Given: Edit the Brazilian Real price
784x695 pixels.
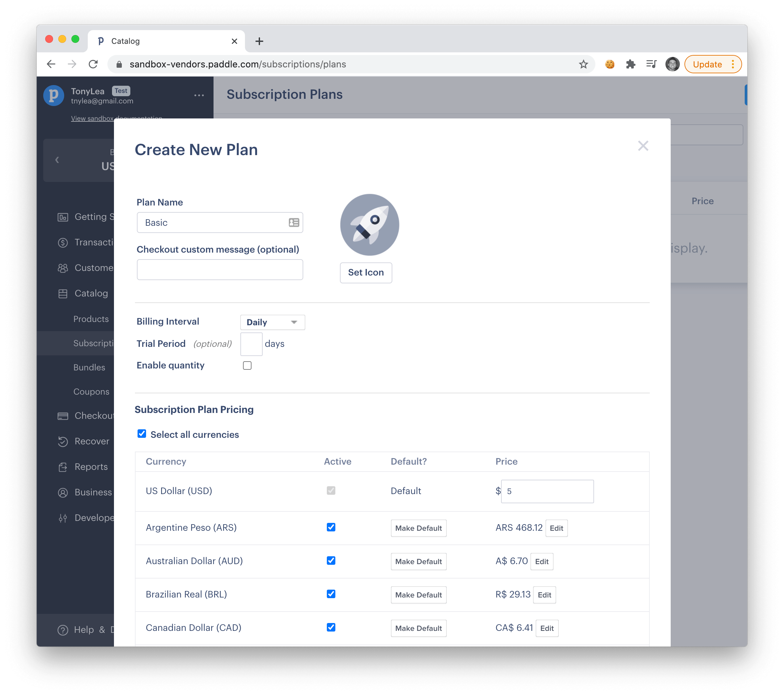Looking at the screenshot, I should [x=544, y=595].
